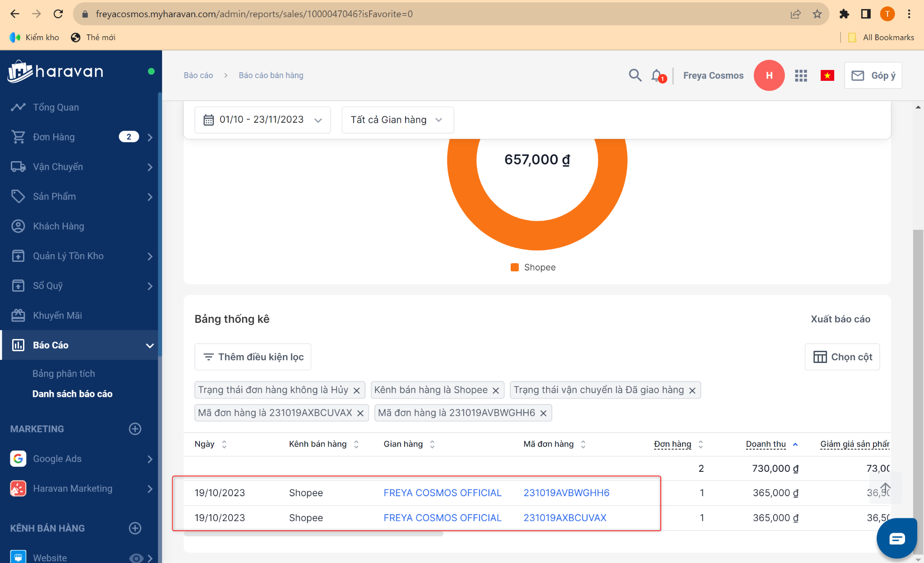Expand Sổ Quỹ submenu chevron
Screen dimensions: 924x563
[x=150, y=286]
